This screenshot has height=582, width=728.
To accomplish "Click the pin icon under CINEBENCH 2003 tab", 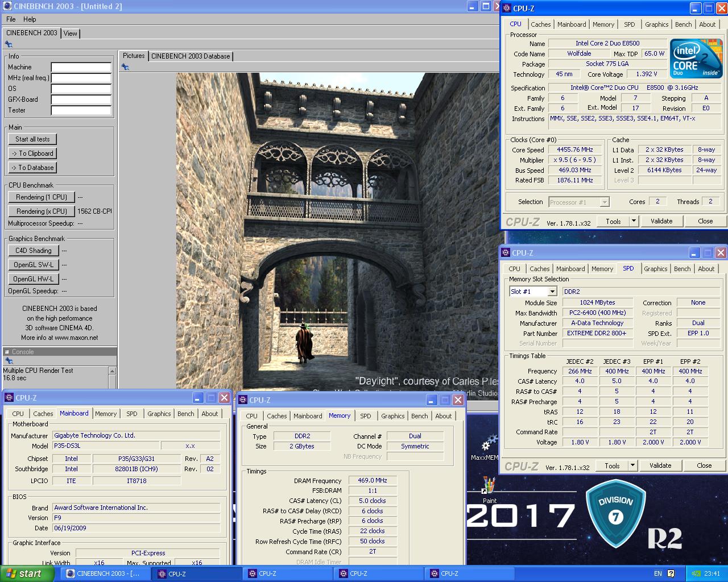I will click(9, 44).
